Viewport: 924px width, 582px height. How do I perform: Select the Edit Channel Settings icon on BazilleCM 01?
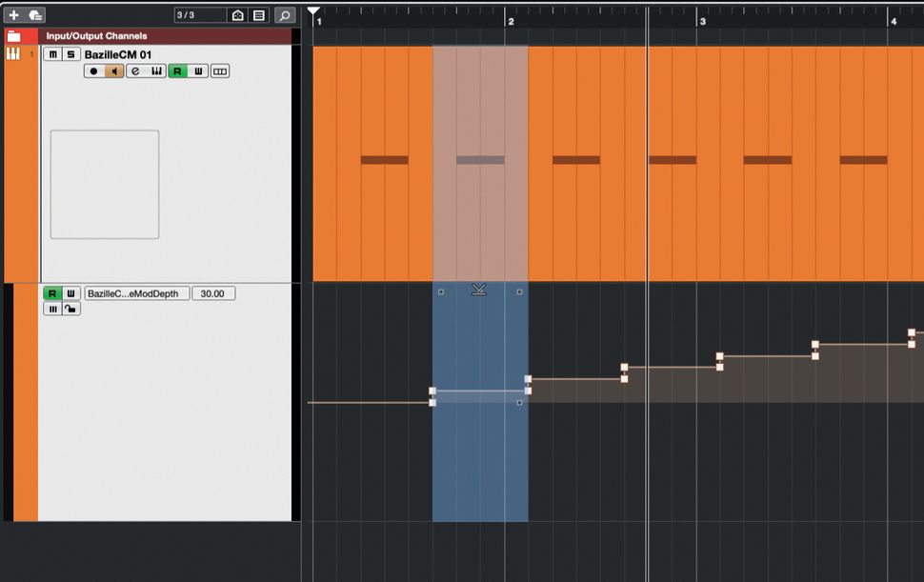coord(133,70)
